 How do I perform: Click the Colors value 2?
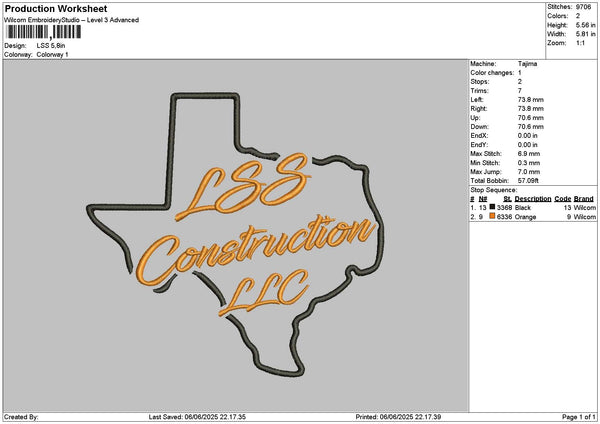tap(578, 16)
